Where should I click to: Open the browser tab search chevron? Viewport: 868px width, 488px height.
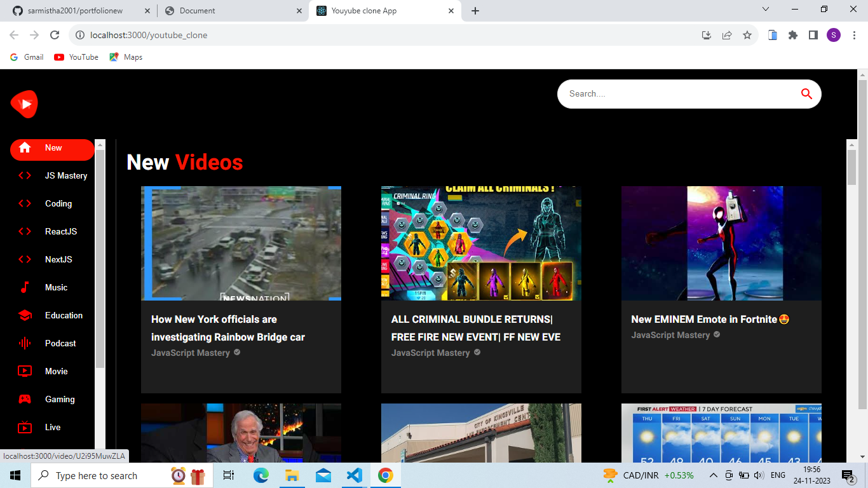pyautogui.click(x=765, y=10)
